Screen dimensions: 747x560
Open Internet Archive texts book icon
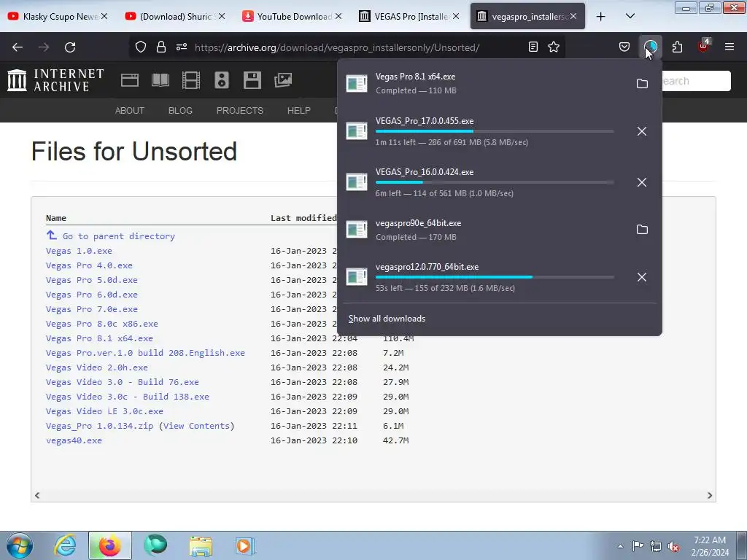tap(160, 80)
